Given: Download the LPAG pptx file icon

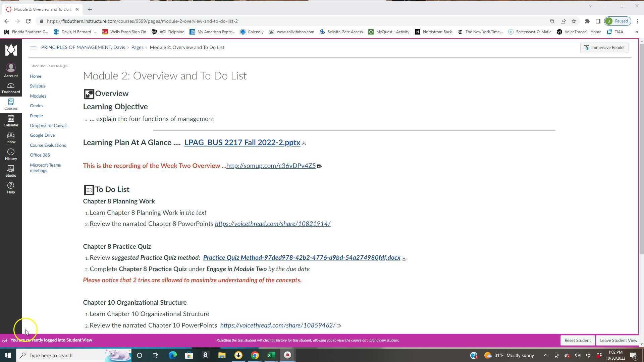Looking at the screenshot, I should 304,143.
